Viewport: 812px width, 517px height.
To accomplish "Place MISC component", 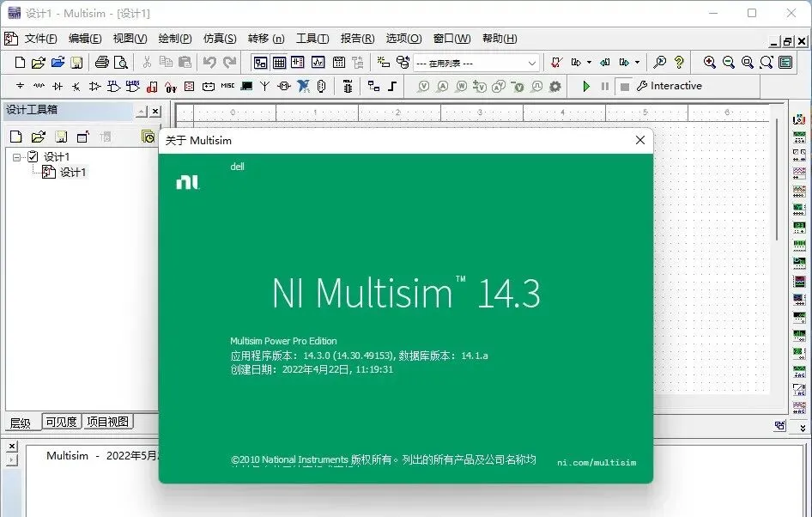I will coord(227,86).
